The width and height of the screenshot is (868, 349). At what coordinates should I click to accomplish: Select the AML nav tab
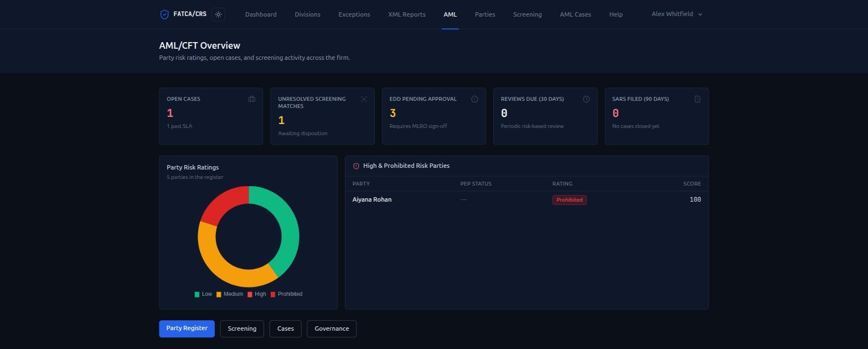pos(450,14)
